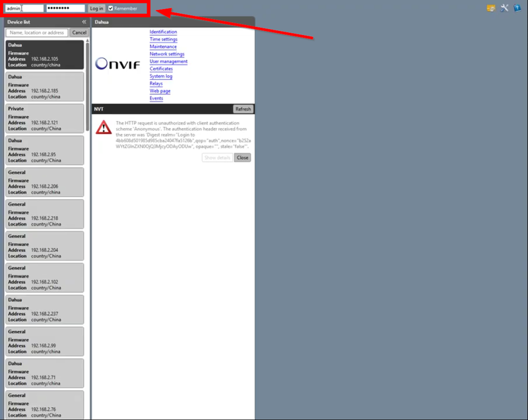Cancel the device search
This screenshot has height=420, width=528.
click(x=79, y=32)
